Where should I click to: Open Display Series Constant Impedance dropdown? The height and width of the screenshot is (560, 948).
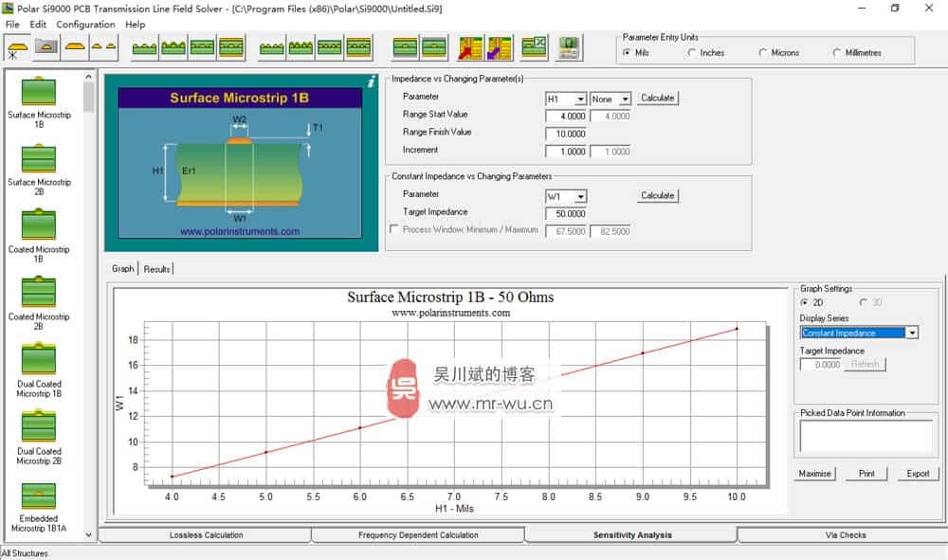coord(912,333)
